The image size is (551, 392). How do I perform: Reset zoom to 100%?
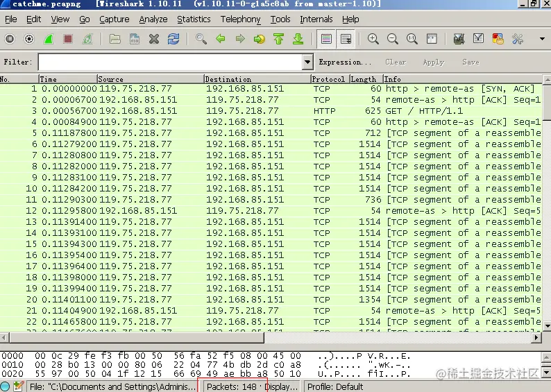click(412, 39)
